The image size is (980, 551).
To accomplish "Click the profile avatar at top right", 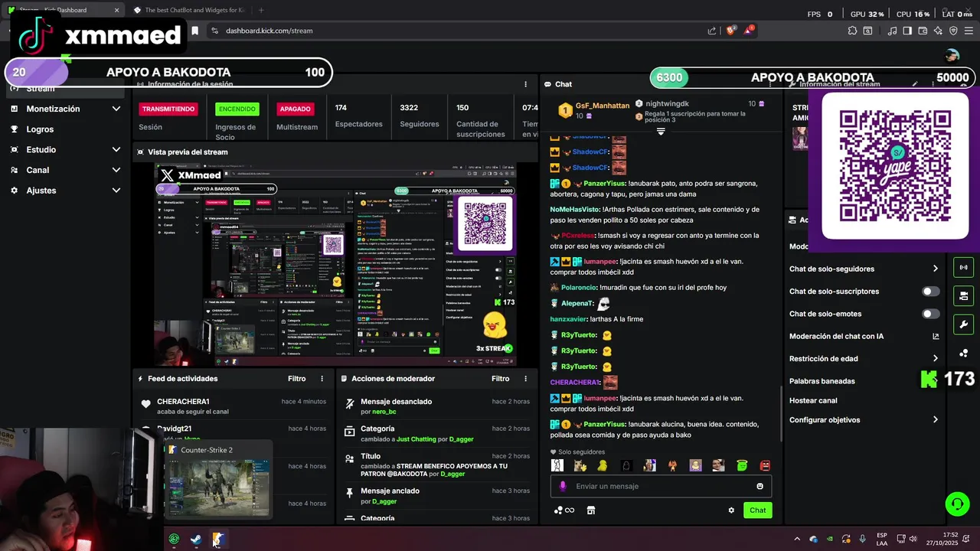I will coord(952,55).
